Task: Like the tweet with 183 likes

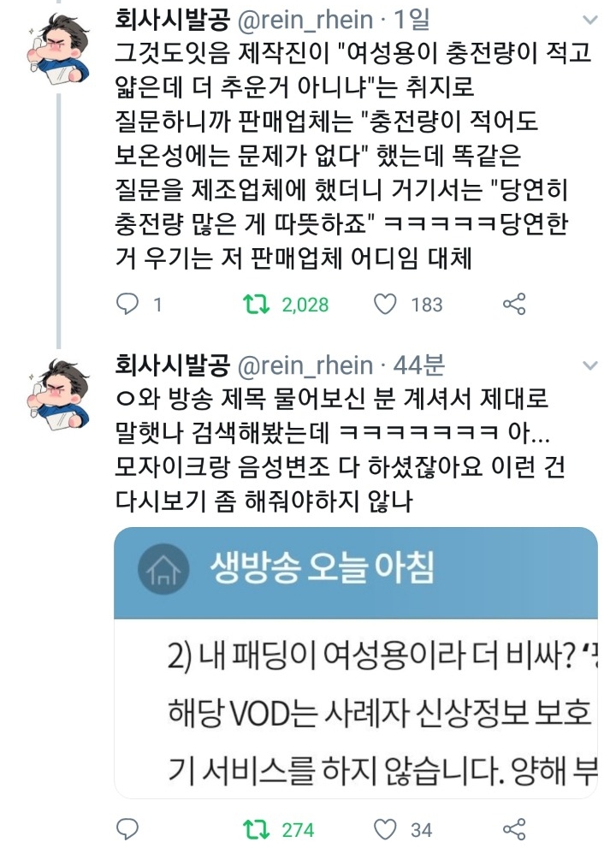Action: click(x=385, y=305)
